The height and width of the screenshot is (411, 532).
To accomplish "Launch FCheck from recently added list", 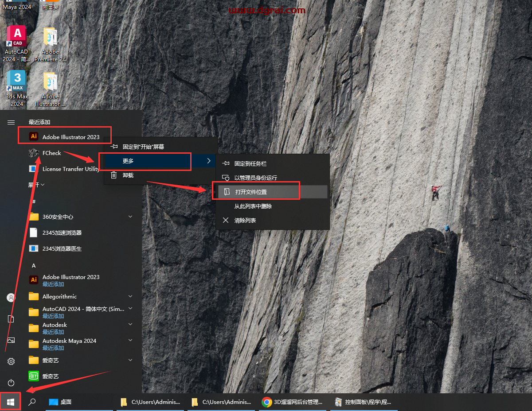I will (x=51, y=153).
